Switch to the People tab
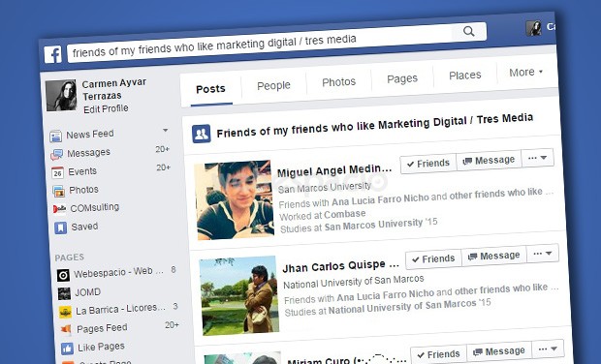This screenshot has width=601, height=364. pyautogui.click(x=273, y=85)
